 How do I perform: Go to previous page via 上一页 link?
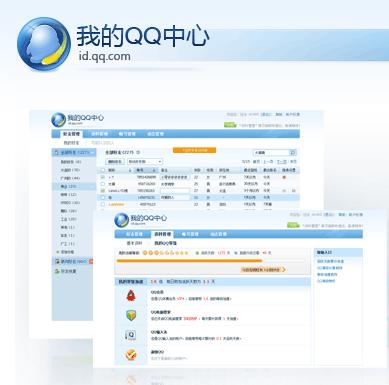tap(268, 161)
